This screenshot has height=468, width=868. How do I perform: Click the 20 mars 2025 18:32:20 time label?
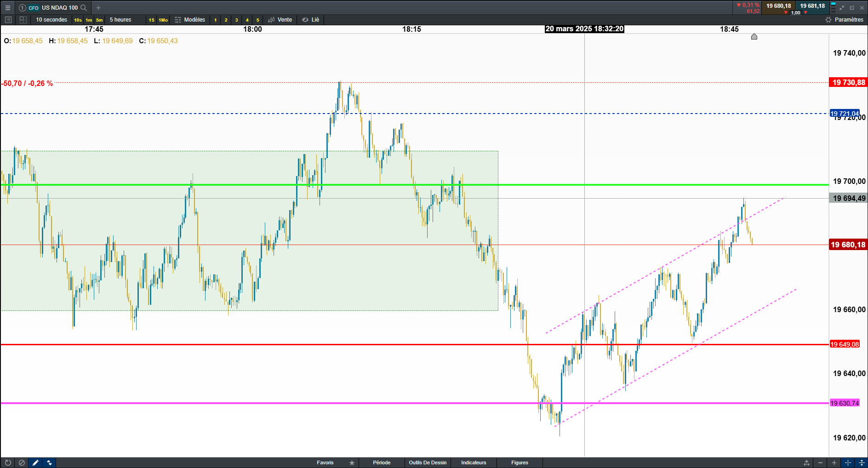[x=584, y=29]
